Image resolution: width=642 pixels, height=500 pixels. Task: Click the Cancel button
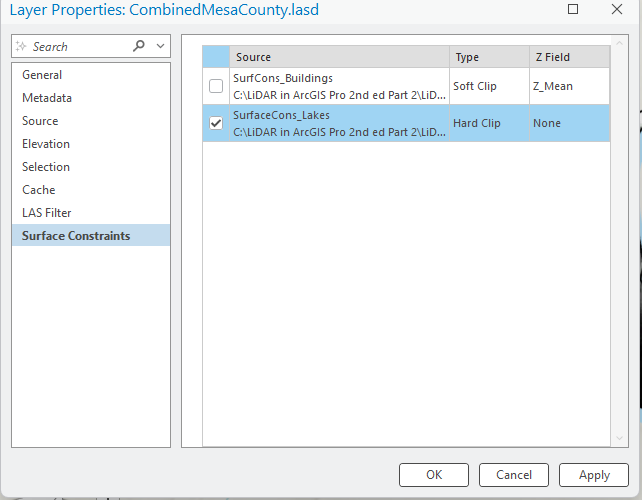513,475
